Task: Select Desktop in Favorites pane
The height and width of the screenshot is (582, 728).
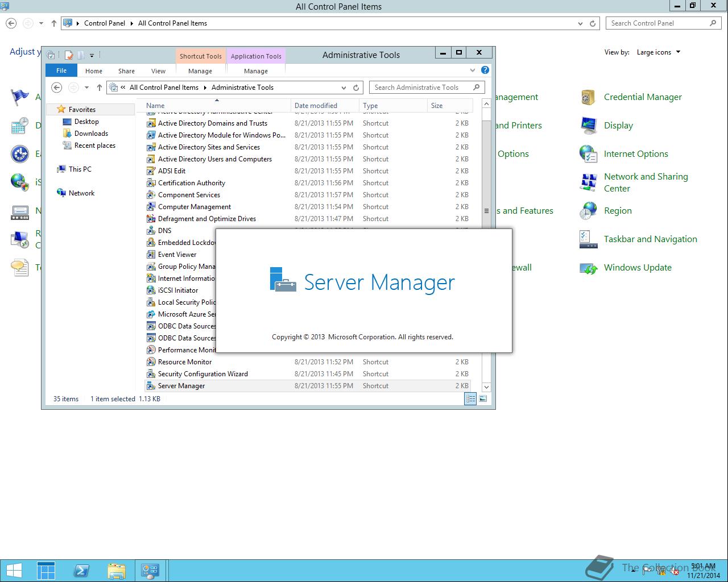Action: 86,122
